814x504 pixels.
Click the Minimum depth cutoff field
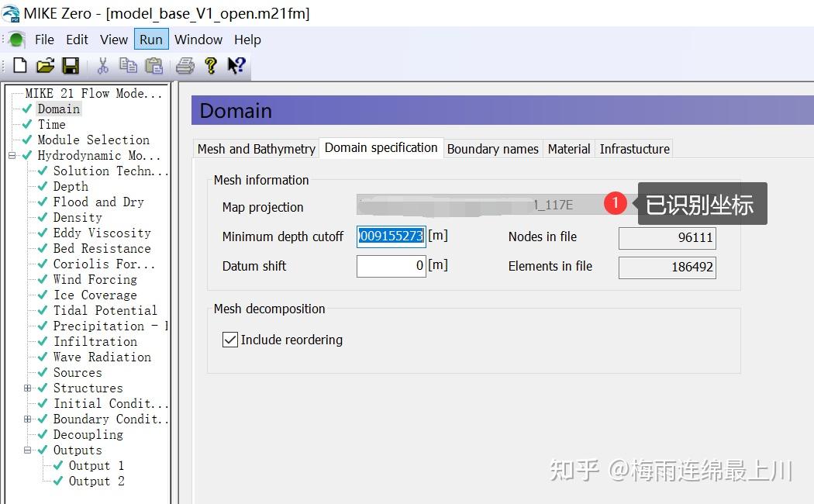click(391, 236)
